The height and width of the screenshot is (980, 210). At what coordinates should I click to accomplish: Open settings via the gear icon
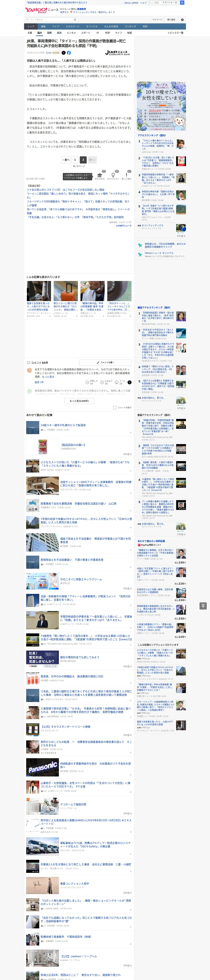(x=182, y=20)
